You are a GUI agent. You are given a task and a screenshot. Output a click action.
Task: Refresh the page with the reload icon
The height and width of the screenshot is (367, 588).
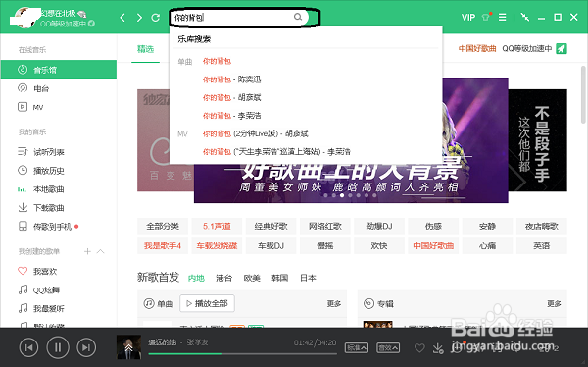[155, 18]
